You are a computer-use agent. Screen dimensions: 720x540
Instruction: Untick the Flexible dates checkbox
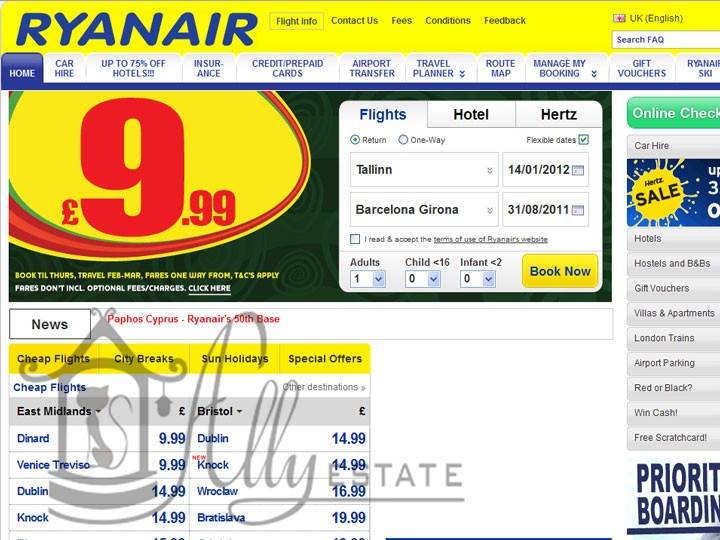coord(584,140)
